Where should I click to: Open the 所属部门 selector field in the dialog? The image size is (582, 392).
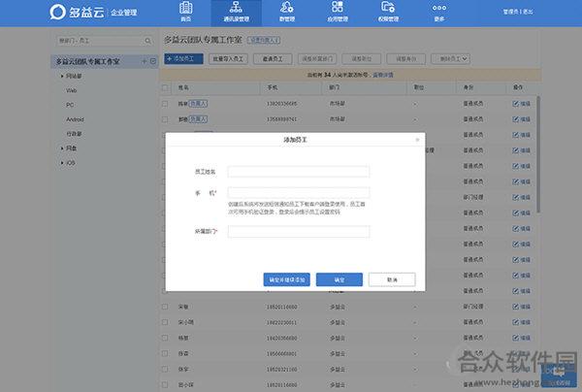299,232
